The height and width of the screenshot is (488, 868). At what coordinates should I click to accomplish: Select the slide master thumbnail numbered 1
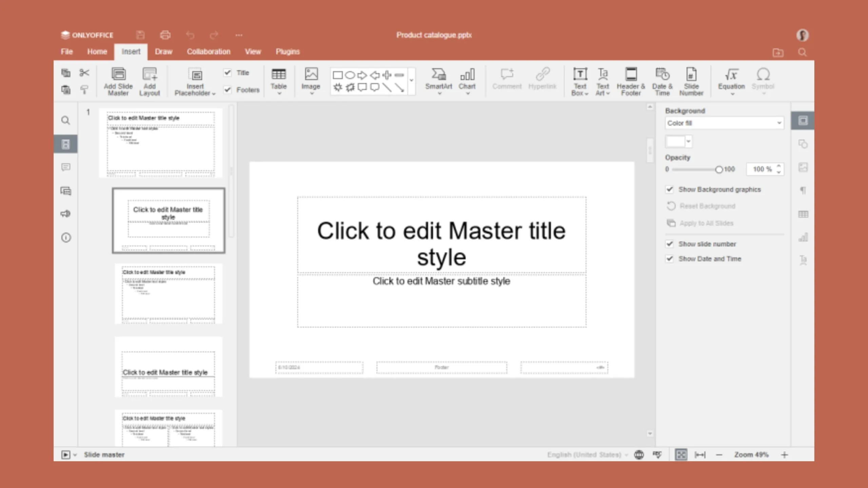[161, 143]
